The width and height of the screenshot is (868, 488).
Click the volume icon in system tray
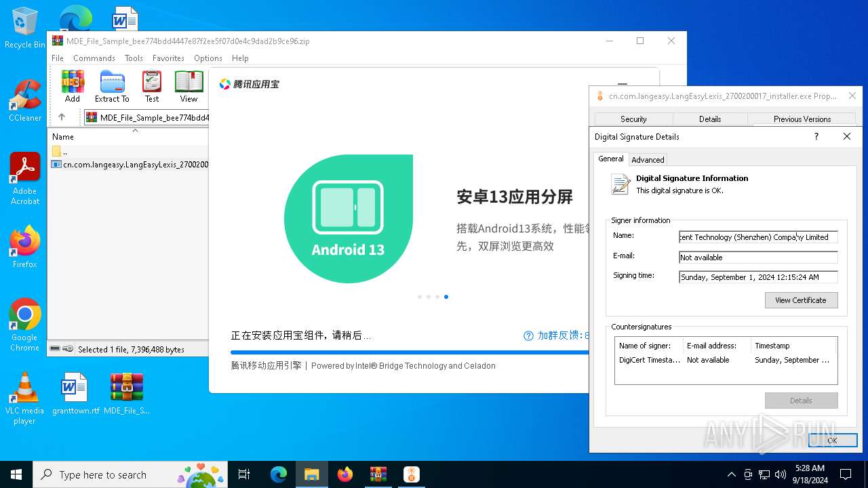click(781, 474)
